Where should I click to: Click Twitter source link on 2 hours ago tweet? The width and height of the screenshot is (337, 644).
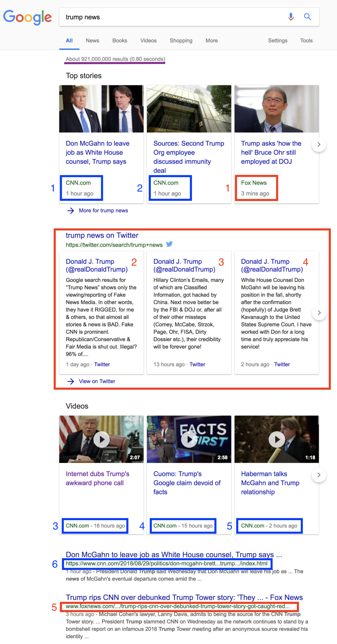coord(282,364)
